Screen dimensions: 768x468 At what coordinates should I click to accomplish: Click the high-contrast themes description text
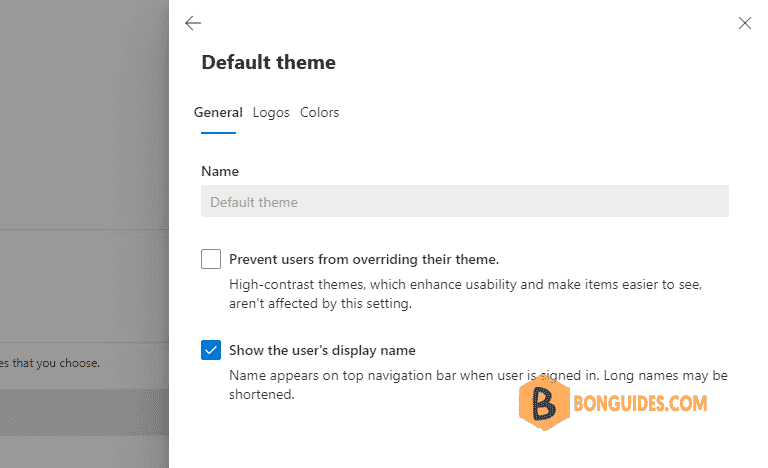465,294
